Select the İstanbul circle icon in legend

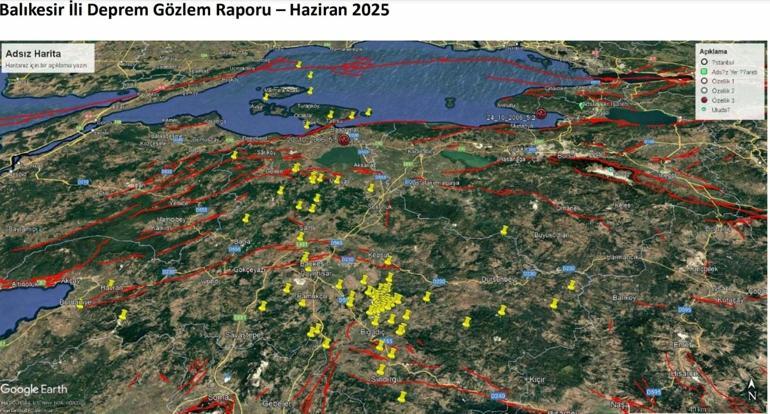(x=704, y=62)
